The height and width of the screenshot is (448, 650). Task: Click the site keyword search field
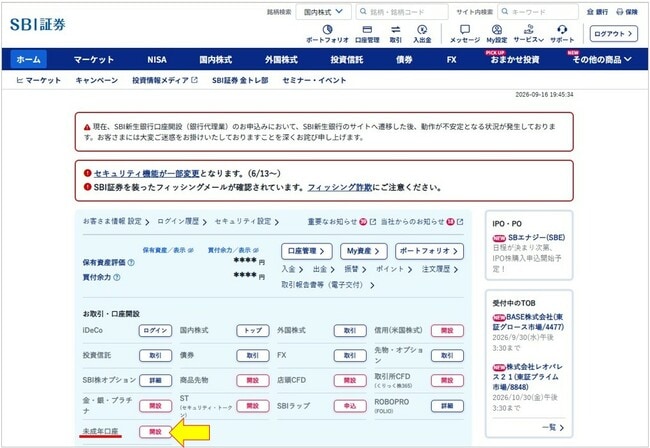(538, 12)
